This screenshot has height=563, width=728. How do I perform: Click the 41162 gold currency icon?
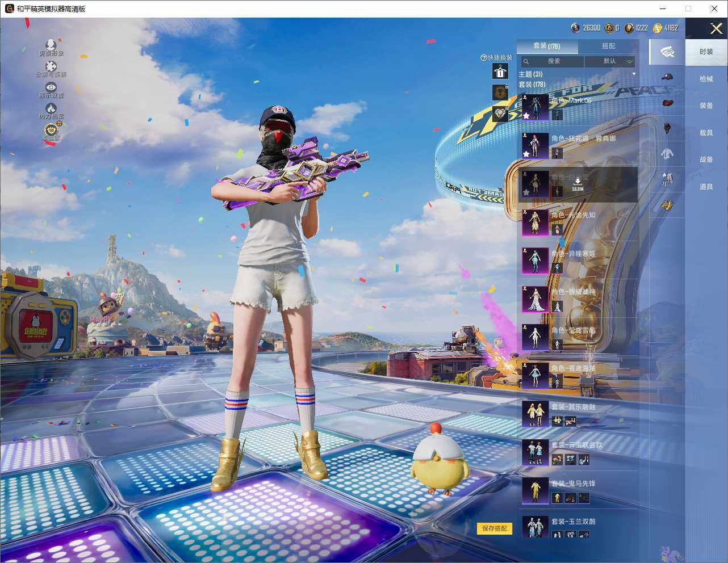658,28
